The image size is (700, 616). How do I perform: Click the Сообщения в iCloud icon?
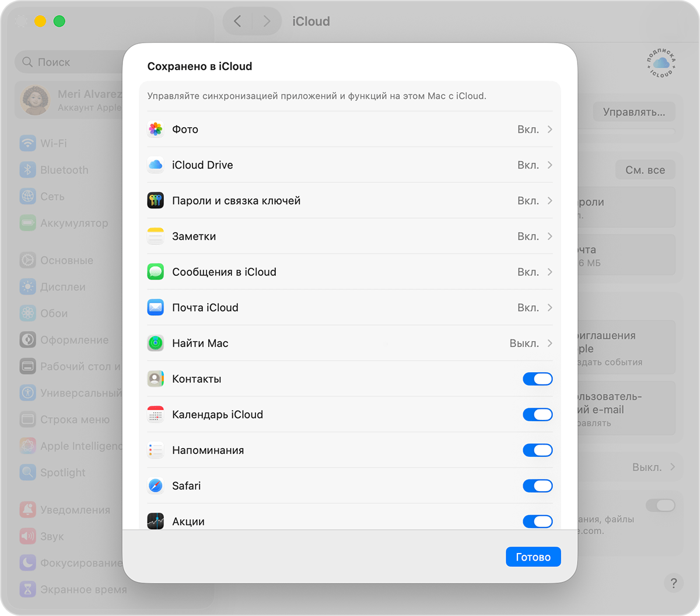(x=155, y=272)
